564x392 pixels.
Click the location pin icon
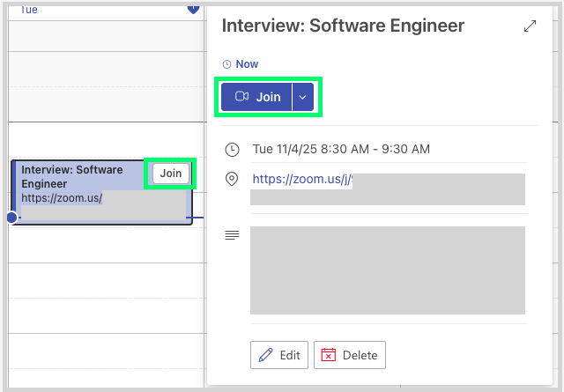(x=232, y=179)
